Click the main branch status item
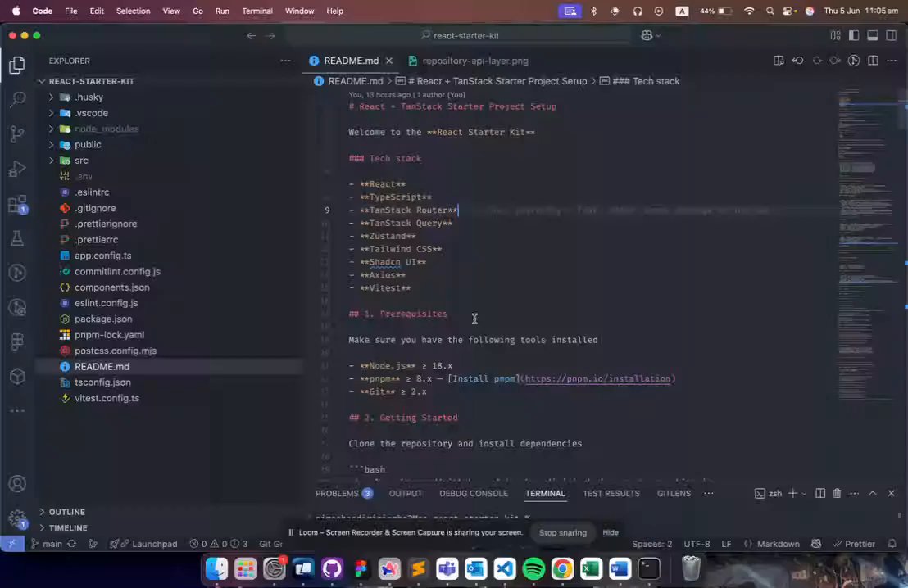 47,544
